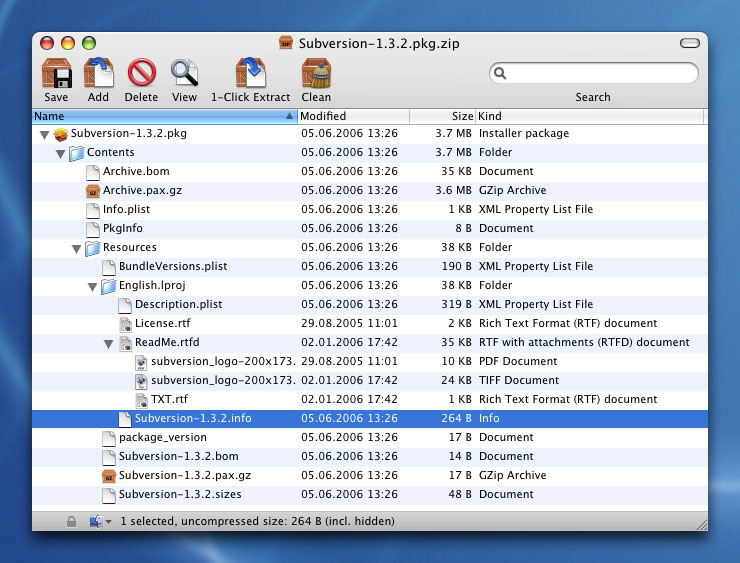Click the green zoom window button

89,43
